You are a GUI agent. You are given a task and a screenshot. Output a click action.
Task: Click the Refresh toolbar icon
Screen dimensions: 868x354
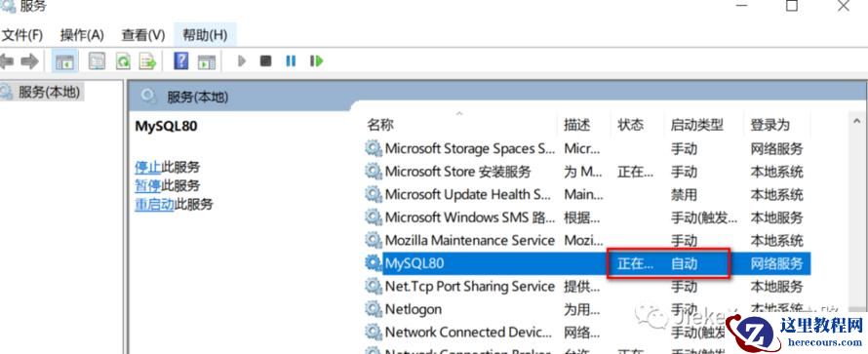(x=122, y=61)
